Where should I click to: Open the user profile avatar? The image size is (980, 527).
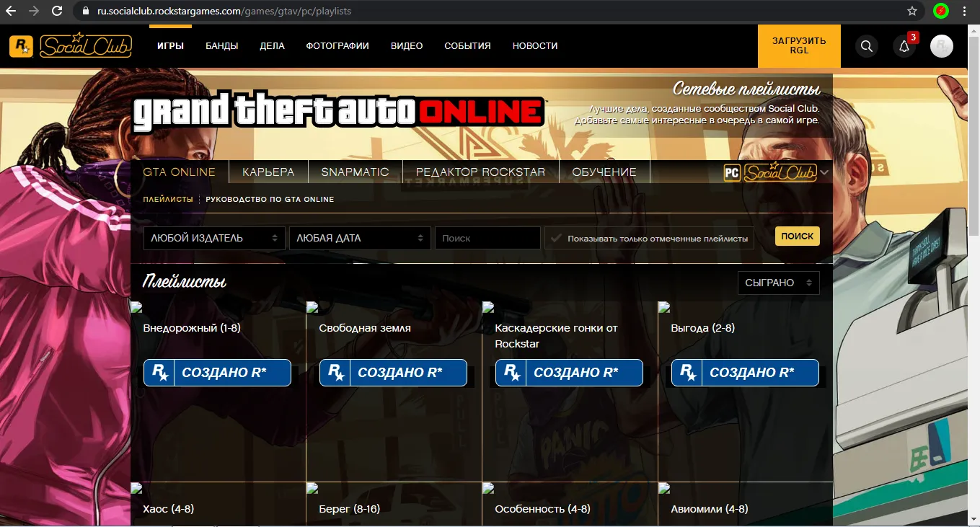[x=942, y=46]
